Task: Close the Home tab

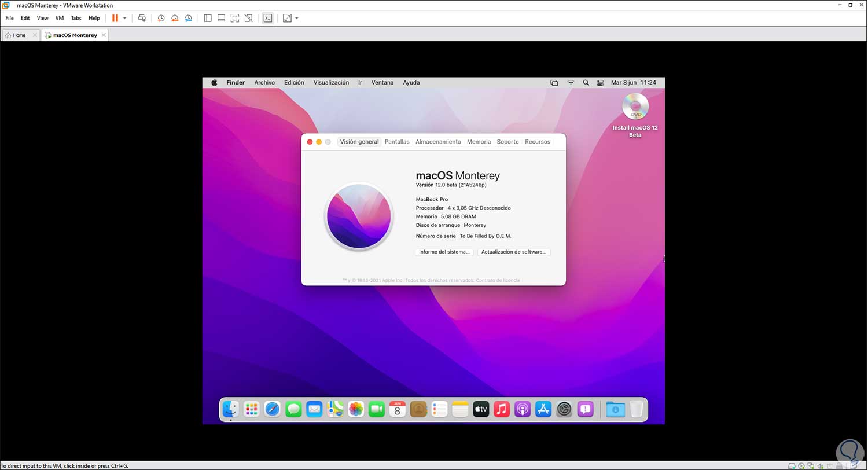Action: [35, 35]
